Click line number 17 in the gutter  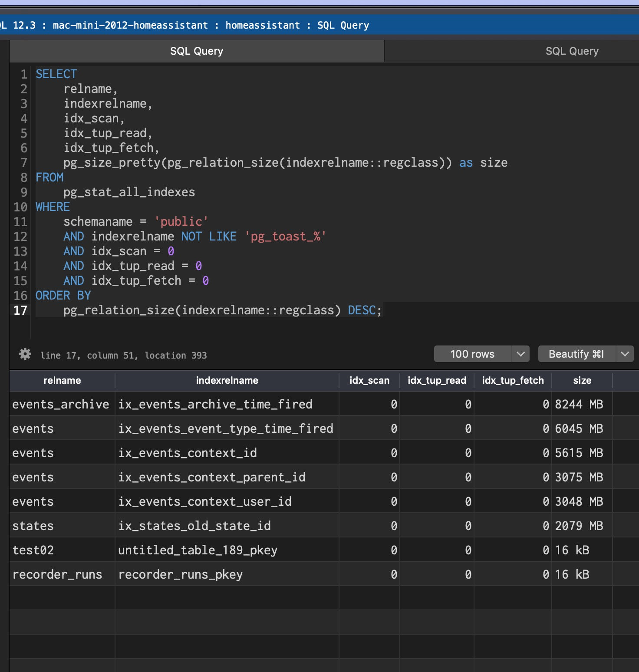pyautogui.click(x=20, y=310)
